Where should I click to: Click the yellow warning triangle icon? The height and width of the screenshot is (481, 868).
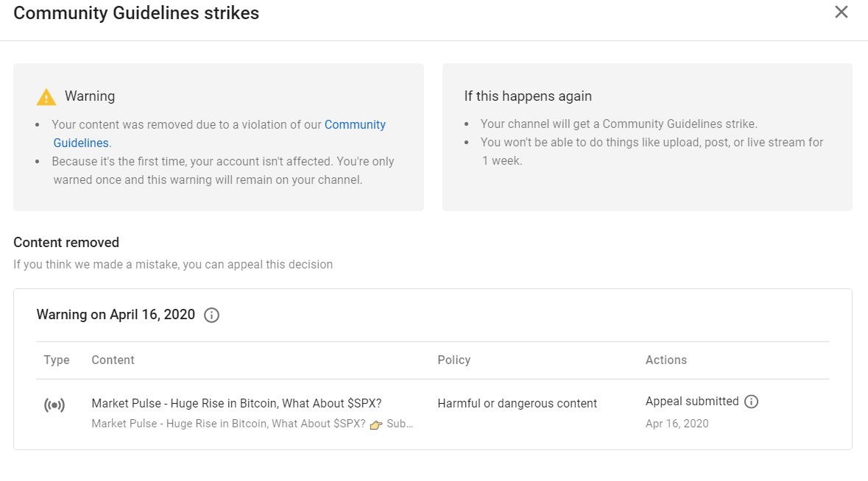(46, 97)
